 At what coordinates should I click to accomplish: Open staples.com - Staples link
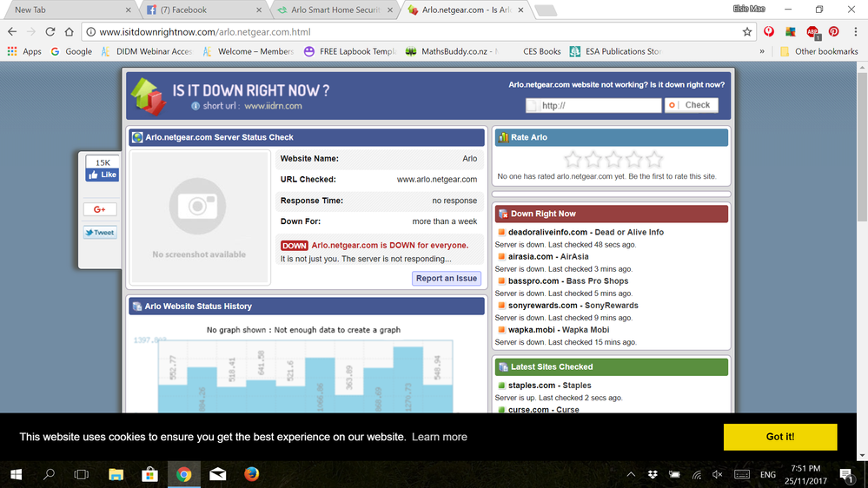point(550,385)
